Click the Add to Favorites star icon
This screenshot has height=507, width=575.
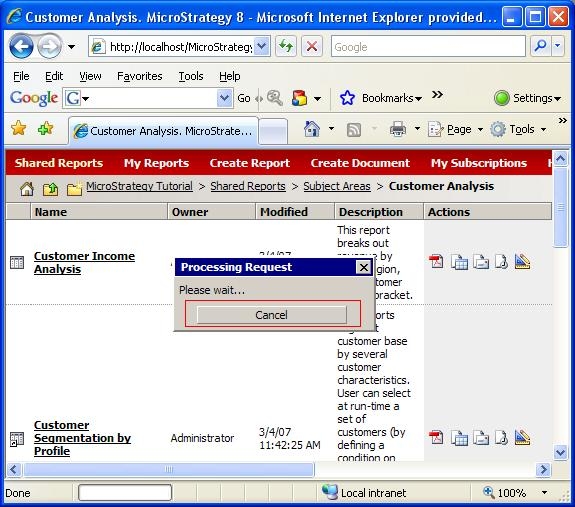click(45, 128)
